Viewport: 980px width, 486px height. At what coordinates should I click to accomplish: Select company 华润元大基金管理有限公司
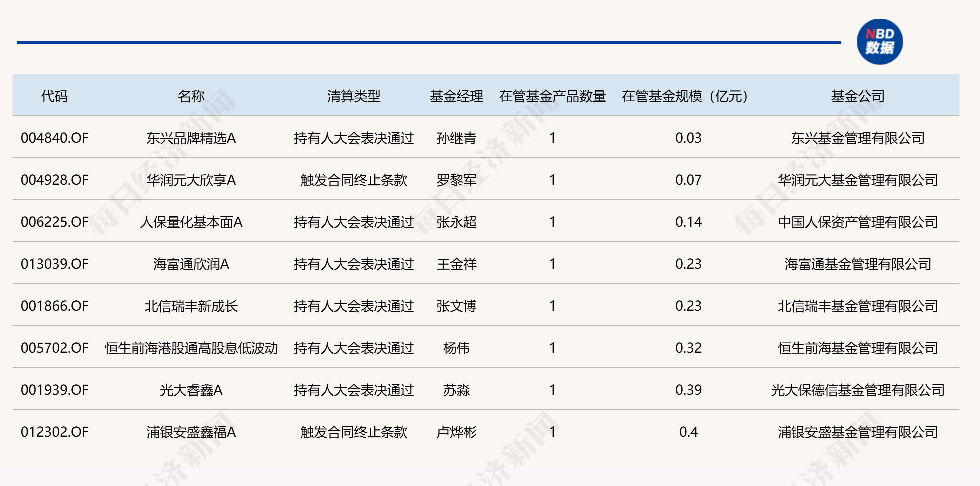click(858, 180)
